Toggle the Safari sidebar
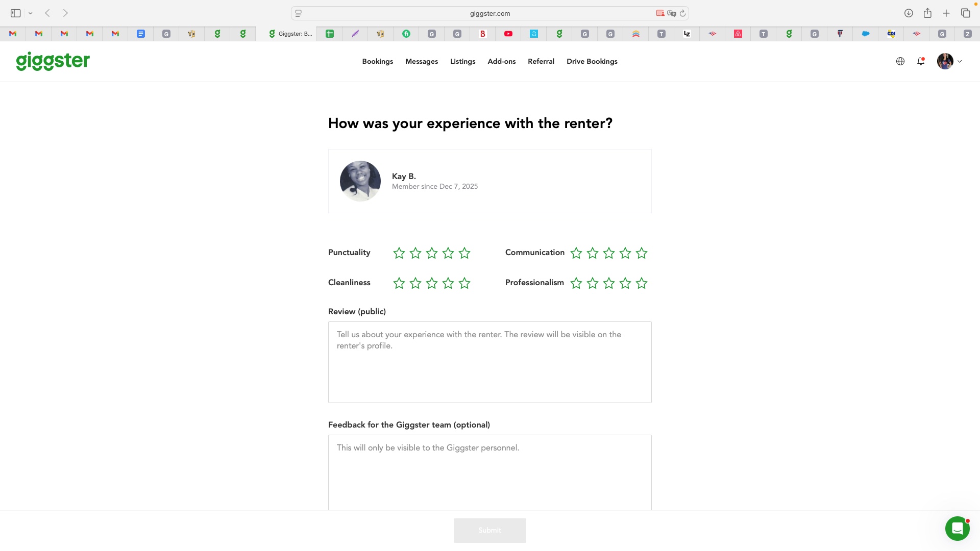 (x=16, y=13)
